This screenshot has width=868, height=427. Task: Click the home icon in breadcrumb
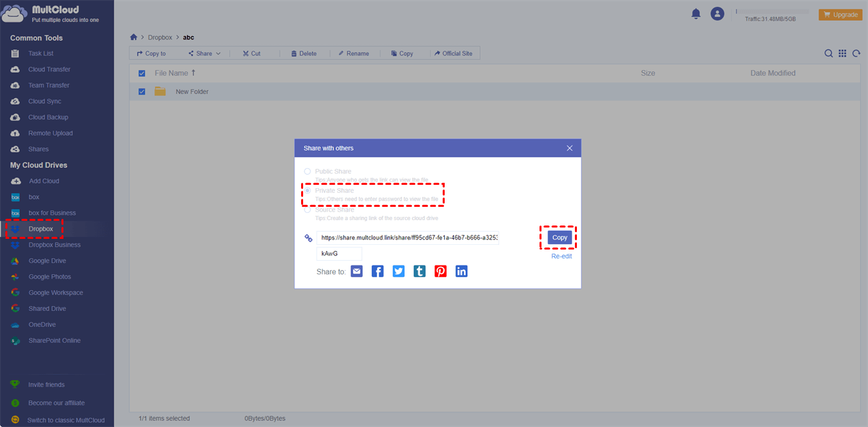(x=134, y=37)
